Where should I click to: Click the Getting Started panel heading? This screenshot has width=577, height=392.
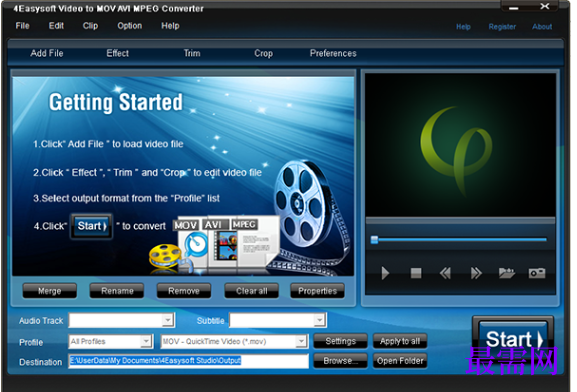tap(116, 102)
